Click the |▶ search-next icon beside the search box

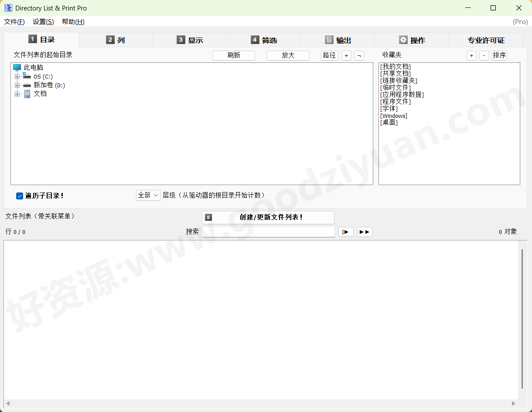pyautogui.click(x=346, y=232)
